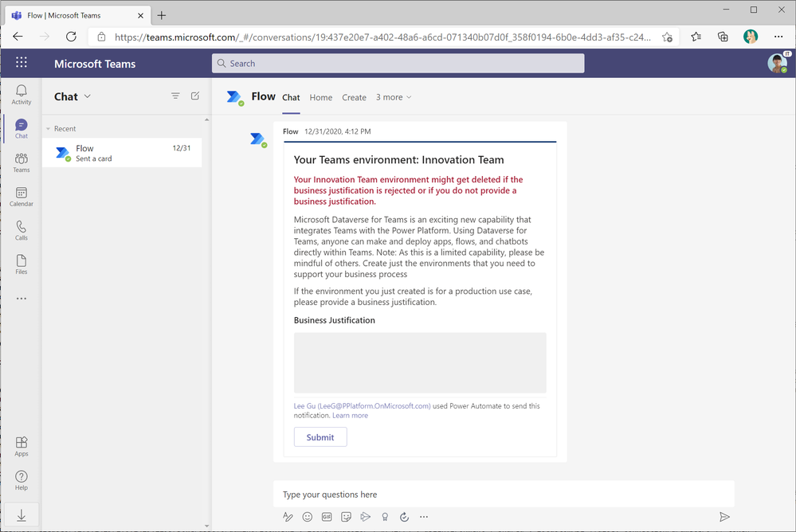This screenshot has width=796, height=532.
Task: Show more apps ellipsis in left rail
Action: pyautogui.click(x=22, y=299)
